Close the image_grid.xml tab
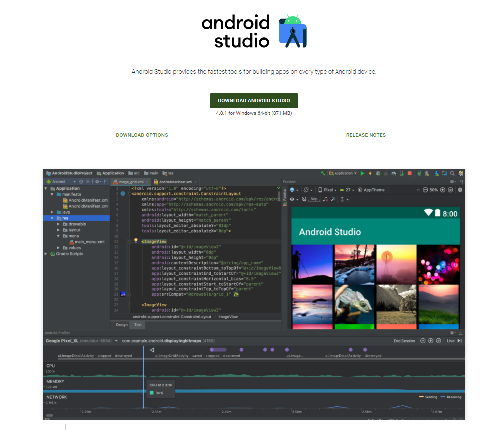 tap(147, 182)
